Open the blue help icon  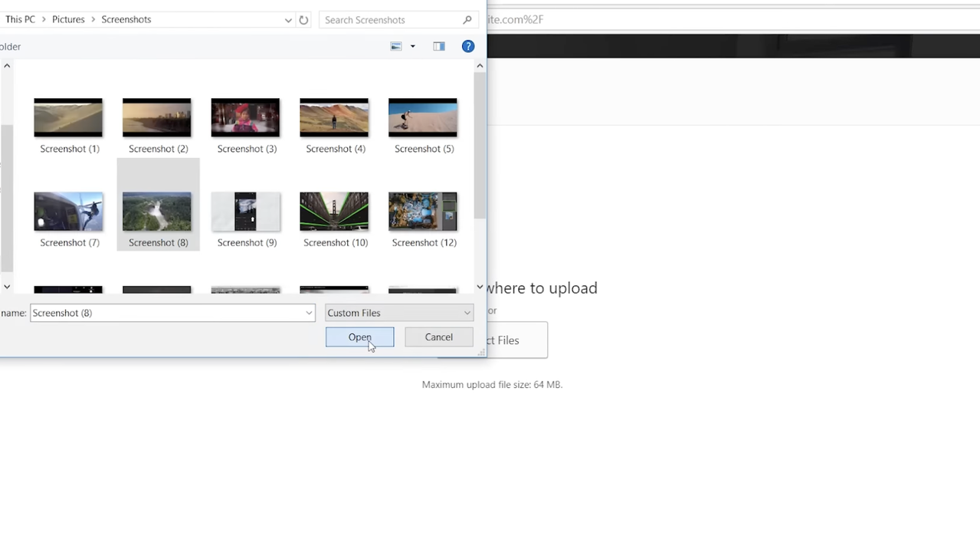[468, 47]
